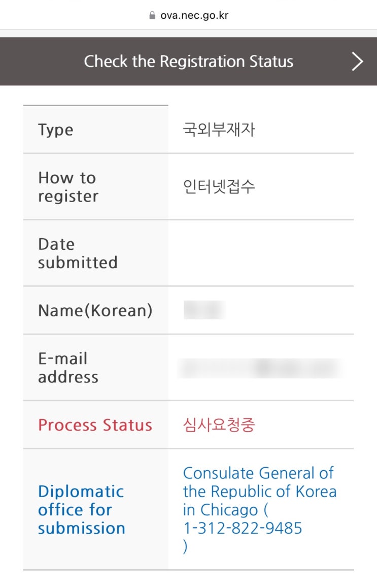The height and width of the screenshot is (588, 377).
Task: Click the How to register label
Action: (x=68, y=187)
